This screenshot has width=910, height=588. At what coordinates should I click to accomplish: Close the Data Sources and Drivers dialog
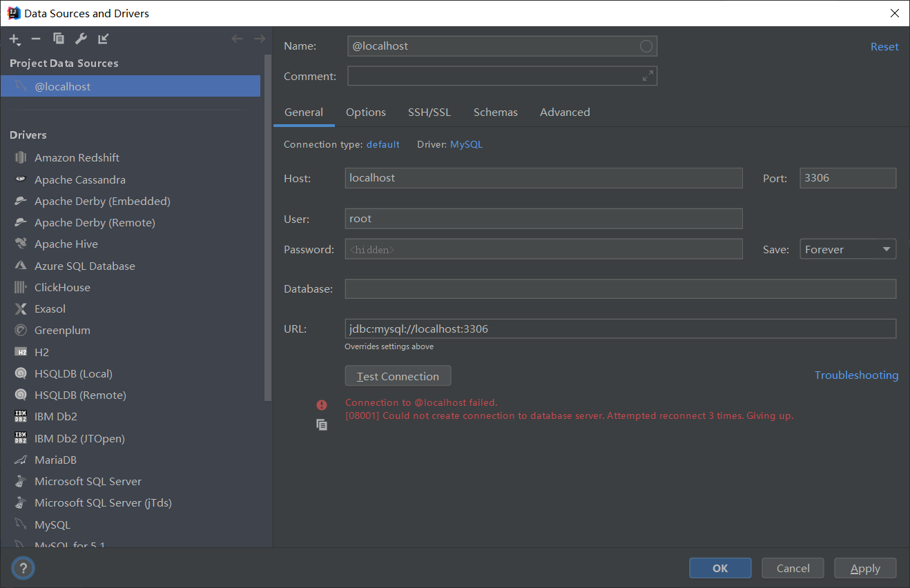(x=894, y=13)
